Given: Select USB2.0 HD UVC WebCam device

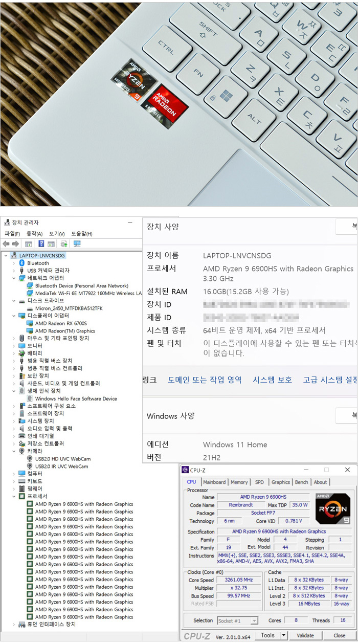Looking at the screenshot, I should pos(62,459).
